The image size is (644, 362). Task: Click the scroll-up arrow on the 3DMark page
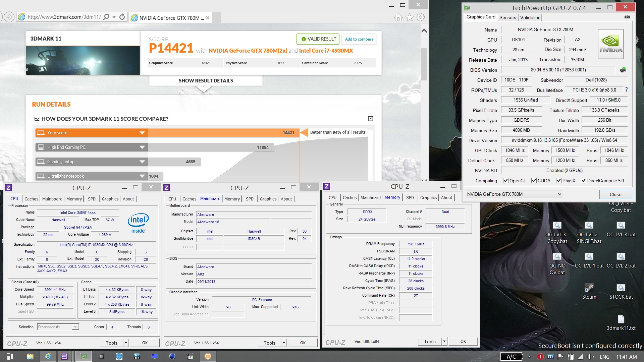pos(424,31)
